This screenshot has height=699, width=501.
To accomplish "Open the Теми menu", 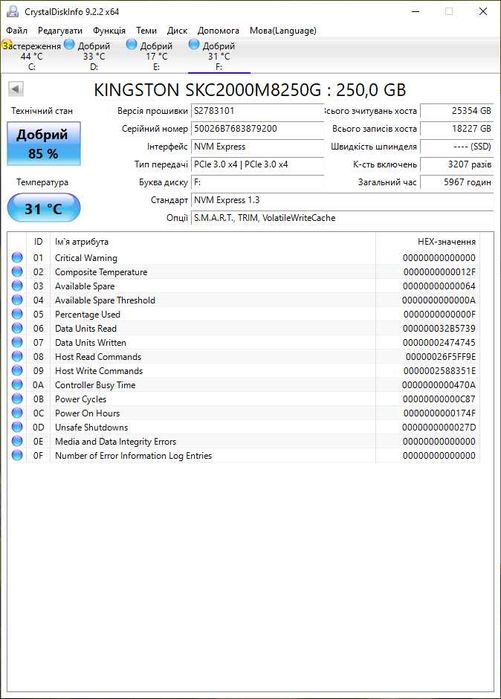I will [146, 31].
